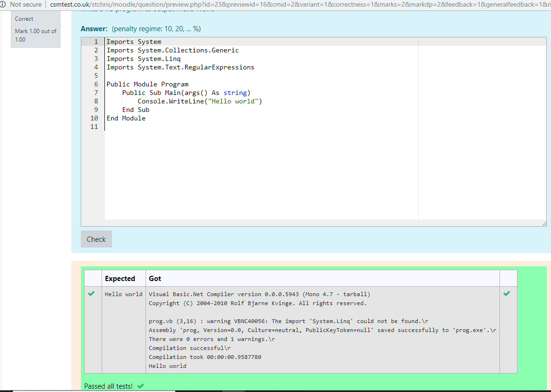
Task: Click the answer editor resize handle
Action: [544, 224]
